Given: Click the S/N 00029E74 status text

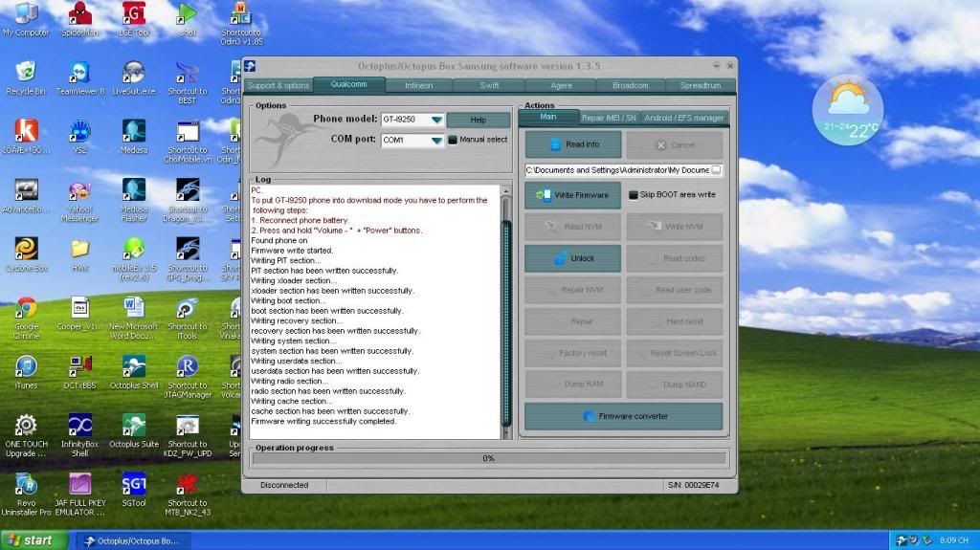Looking at the screenshot, I should 694,485.
